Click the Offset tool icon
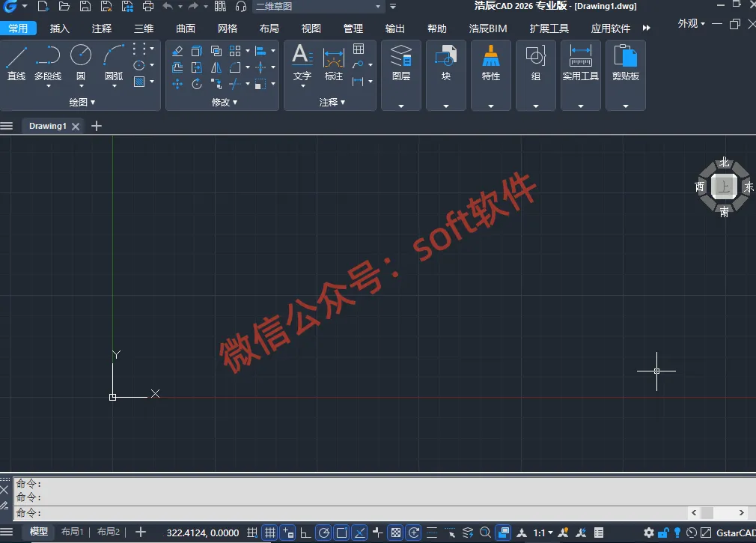Viewport: 756px width, 543px height. pos(177,67)
